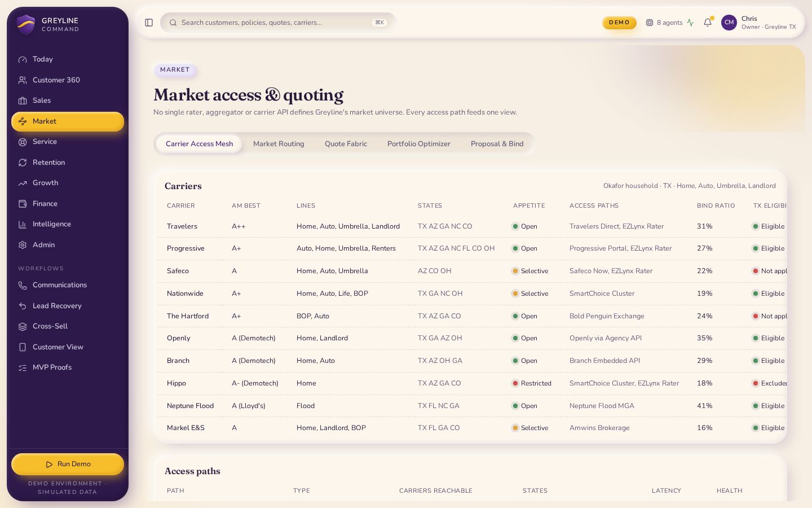This screenshot has height=508, width=812.
Task: Open the Chris Owner account menu
Action: click(x=759, y=23)
